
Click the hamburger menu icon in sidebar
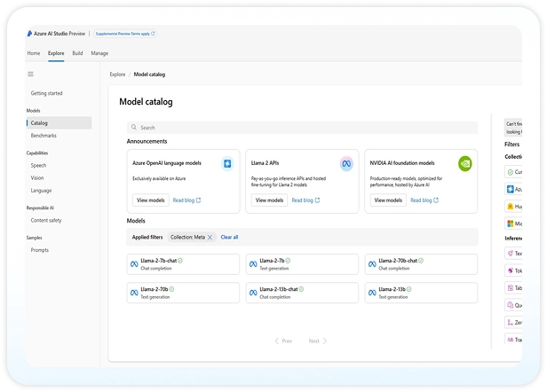coord(31,74)
